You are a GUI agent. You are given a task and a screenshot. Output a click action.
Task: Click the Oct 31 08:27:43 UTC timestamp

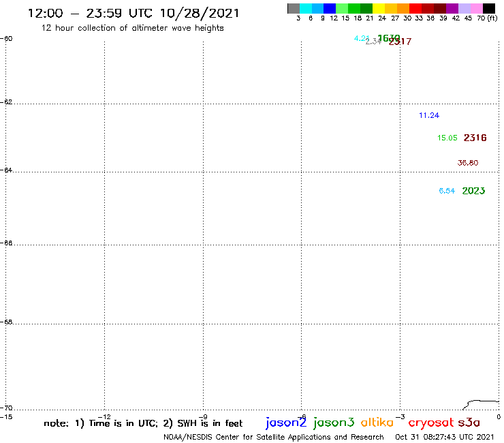(445, 437)
